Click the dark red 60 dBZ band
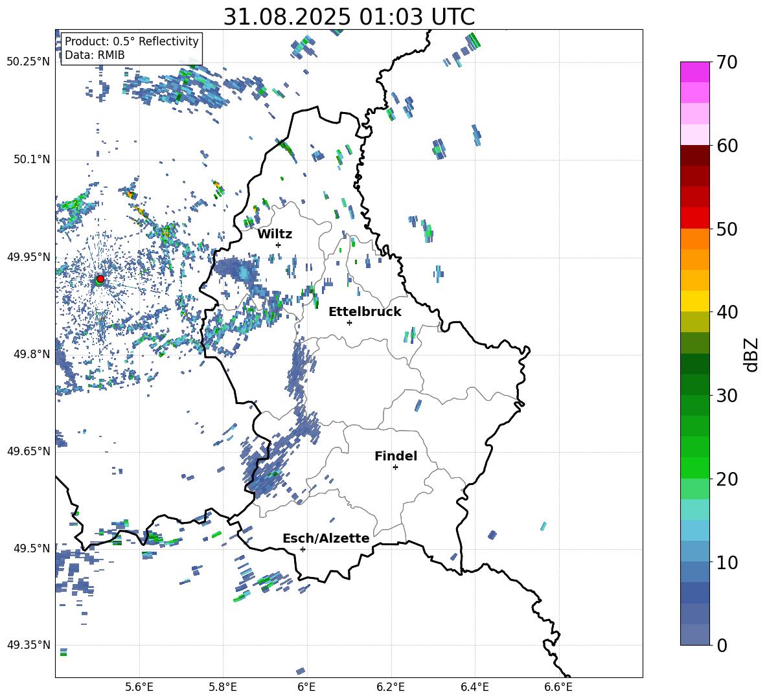Image resolution: width=767 pixels, height=700 pixels. (x=694, y=155)
